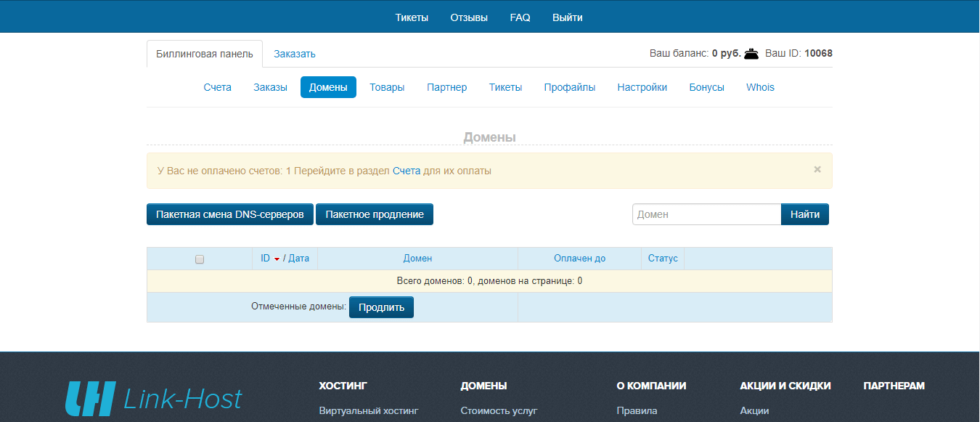The width and height of the screenshot is (980, 422).
Task: Open Счета link inside the warning
Action: coord(406,171)
